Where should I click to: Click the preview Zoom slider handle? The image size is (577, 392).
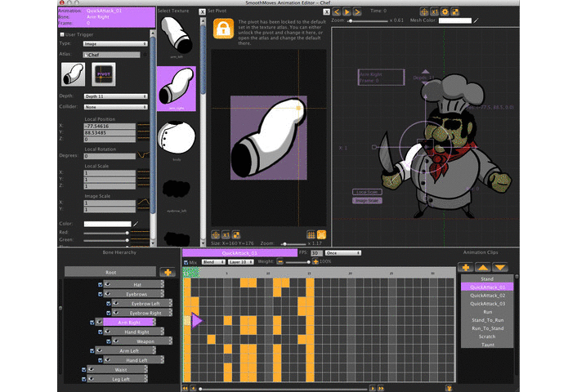coord(351,20)
